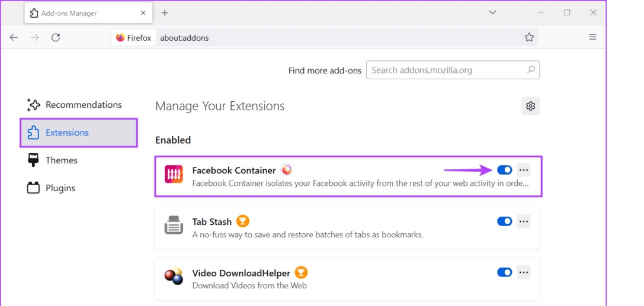Screen dimensions: 644x306
Task: Open Facebook Container extension details
Action: (348, 176)
